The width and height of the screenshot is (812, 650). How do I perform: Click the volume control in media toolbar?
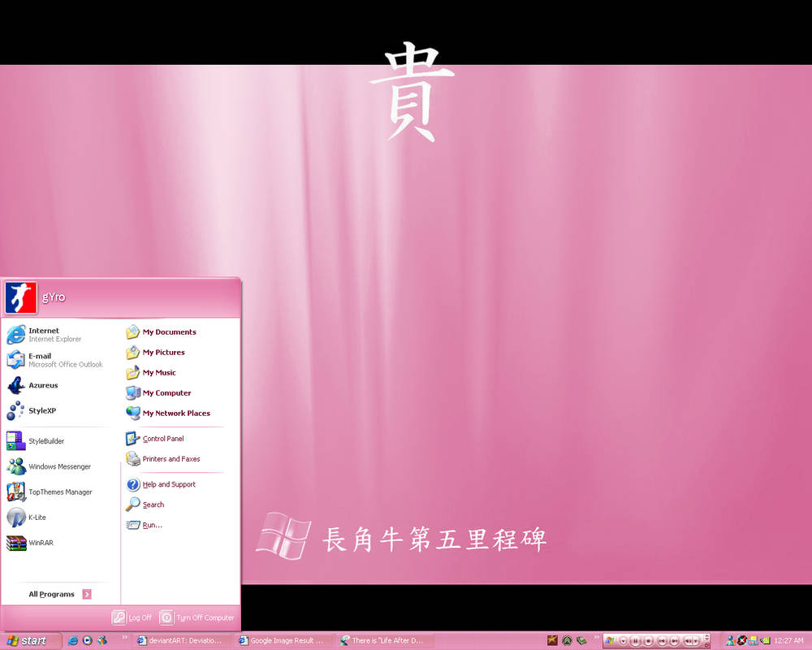tap(690, 640)
